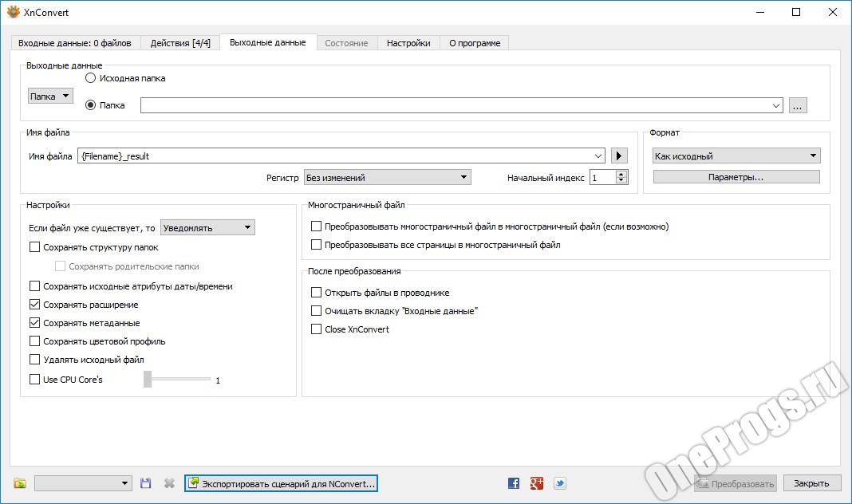Viewport: 852px width, 504px height.
Task: Check Преобразовывать все страницы в многостраничный файл
Action: point(316,244)
